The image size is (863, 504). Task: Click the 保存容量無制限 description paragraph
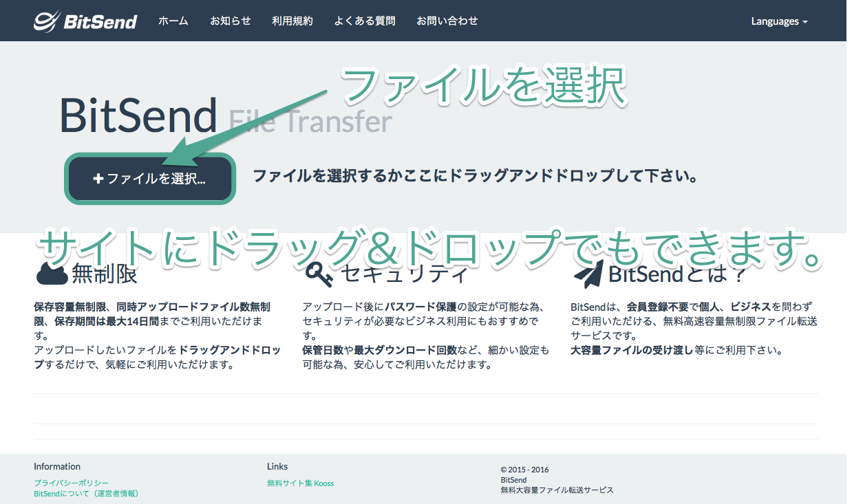158,336
